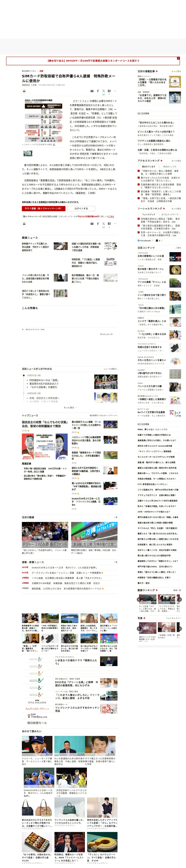This screenshot has width=186, height=868.
Task: Bookmark on Hatena B! in top share bar
Action: pyautogui.click(x=109, y=91)
